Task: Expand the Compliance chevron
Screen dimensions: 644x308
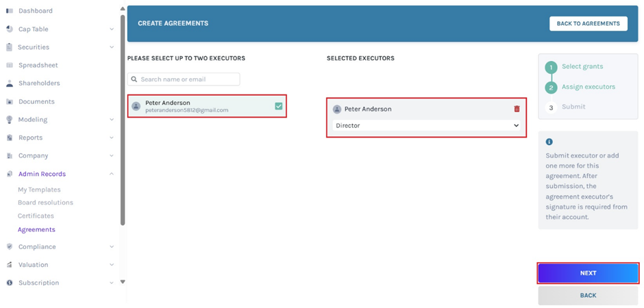Action: [112, 247]
